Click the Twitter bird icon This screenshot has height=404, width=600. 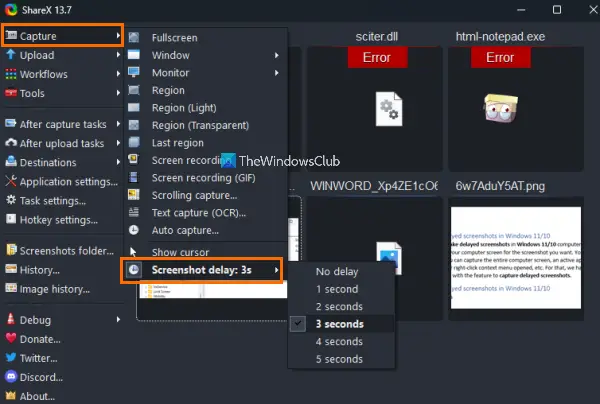[x=11, y=357]
